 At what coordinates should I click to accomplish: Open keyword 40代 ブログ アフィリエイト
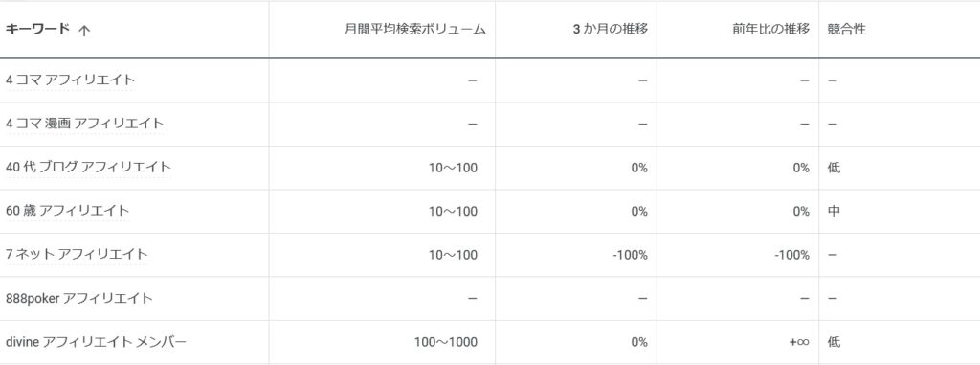tap(88, 167)
